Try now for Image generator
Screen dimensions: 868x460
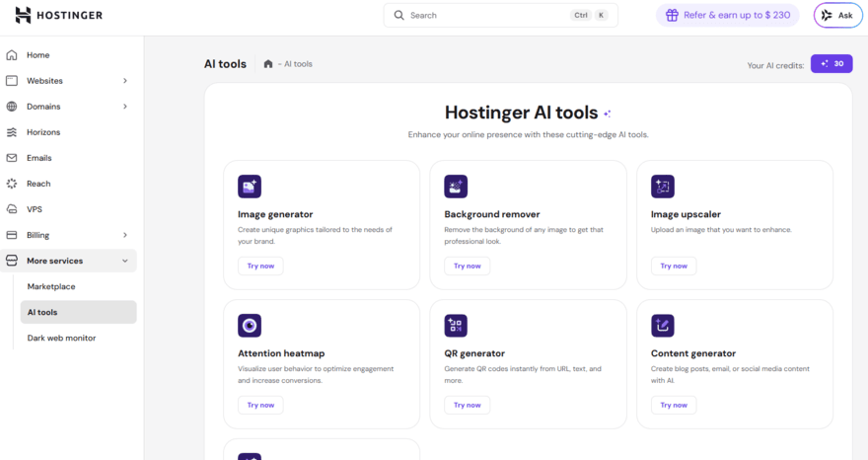pos(260,266)
